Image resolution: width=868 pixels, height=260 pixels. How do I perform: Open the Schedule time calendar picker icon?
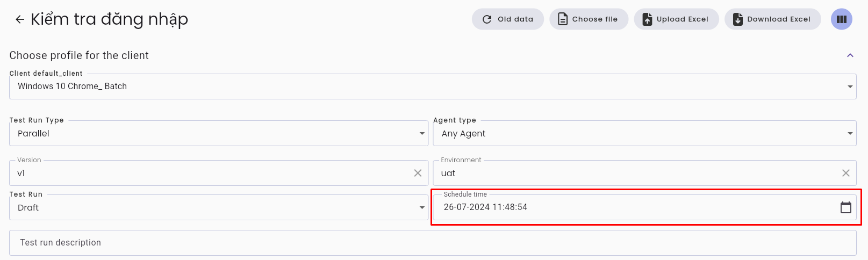tap(845, 207)
